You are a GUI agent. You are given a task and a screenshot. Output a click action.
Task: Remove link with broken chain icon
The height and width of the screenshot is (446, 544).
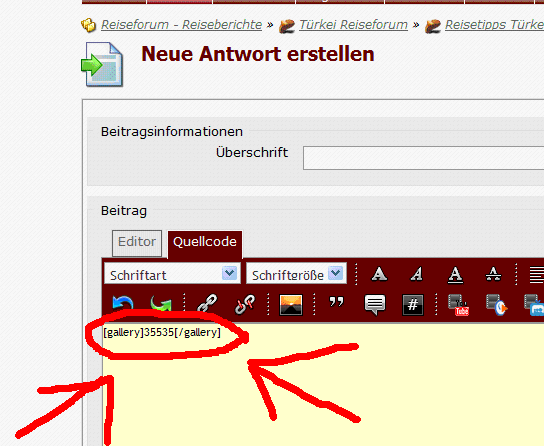(245, 304)
